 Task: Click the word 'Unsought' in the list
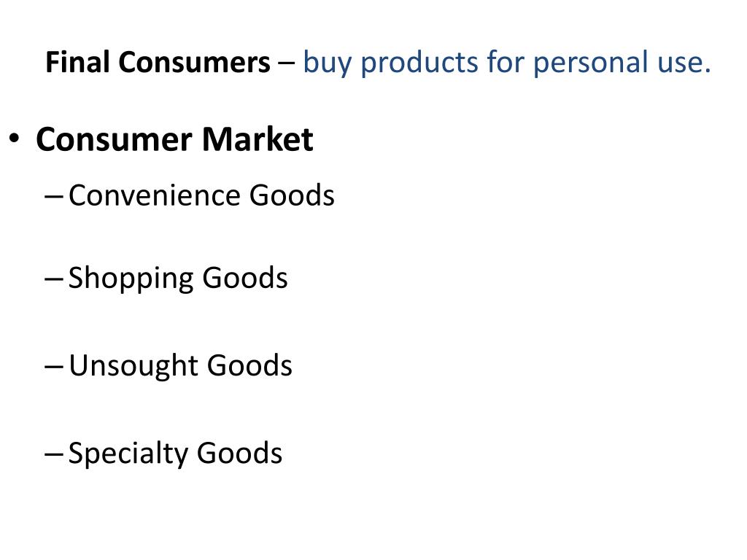coord(133,366)
